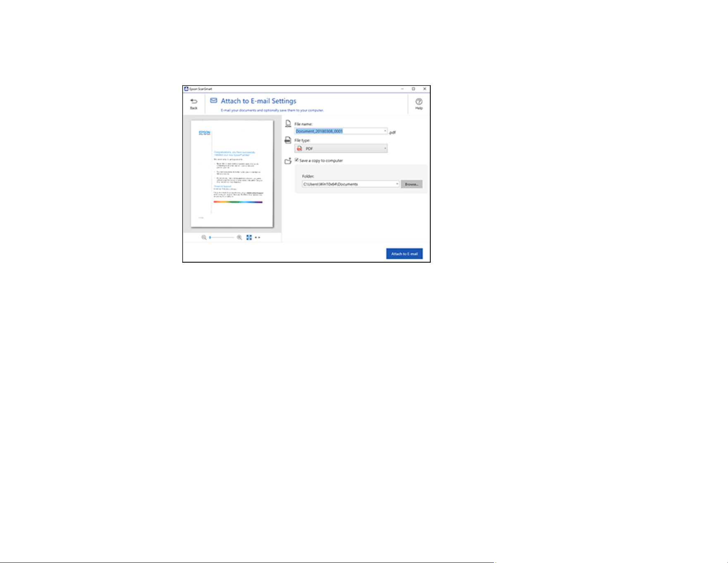Click the envelope icon beside the heading
728x563 pixels.
[214, 101]
